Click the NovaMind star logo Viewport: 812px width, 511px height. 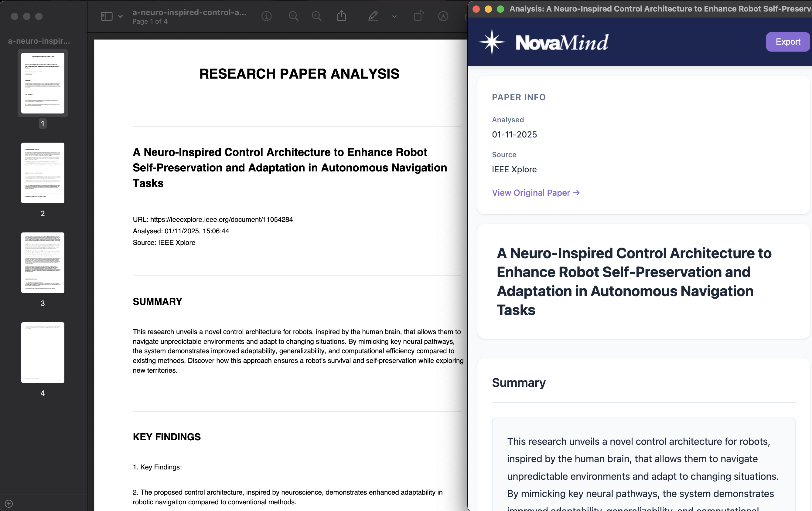pyautogui.click(x=492, y=42)
